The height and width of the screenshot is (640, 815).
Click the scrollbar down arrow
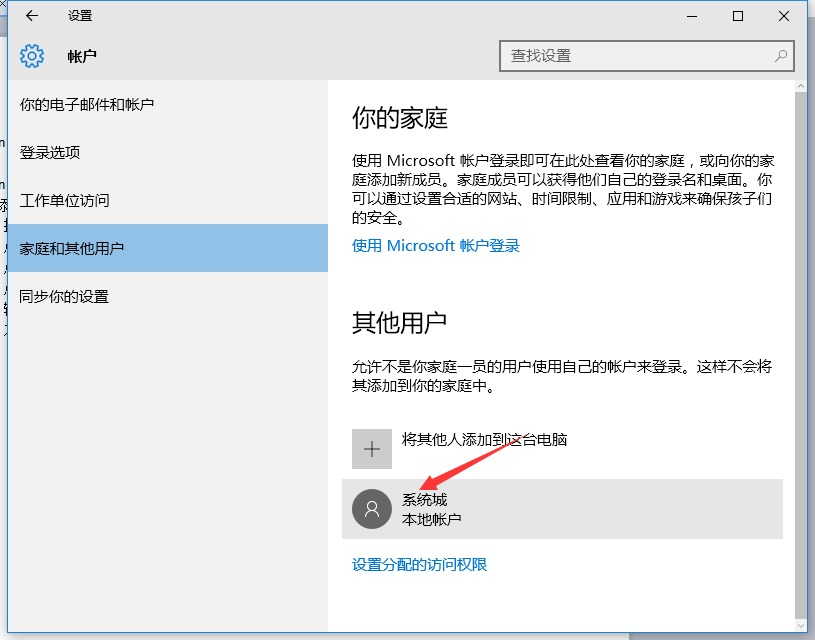[x=800, y=625]
